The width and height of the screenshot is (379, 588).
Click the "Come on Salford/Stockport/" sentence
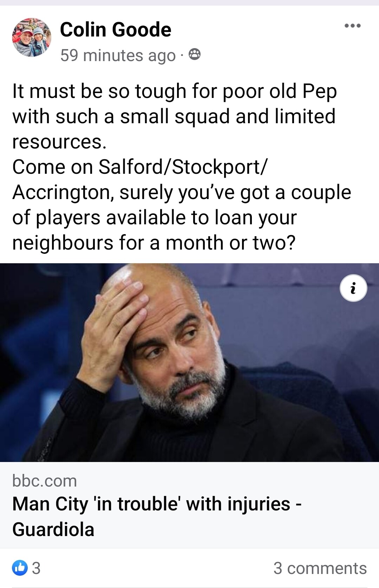(140, 167)
